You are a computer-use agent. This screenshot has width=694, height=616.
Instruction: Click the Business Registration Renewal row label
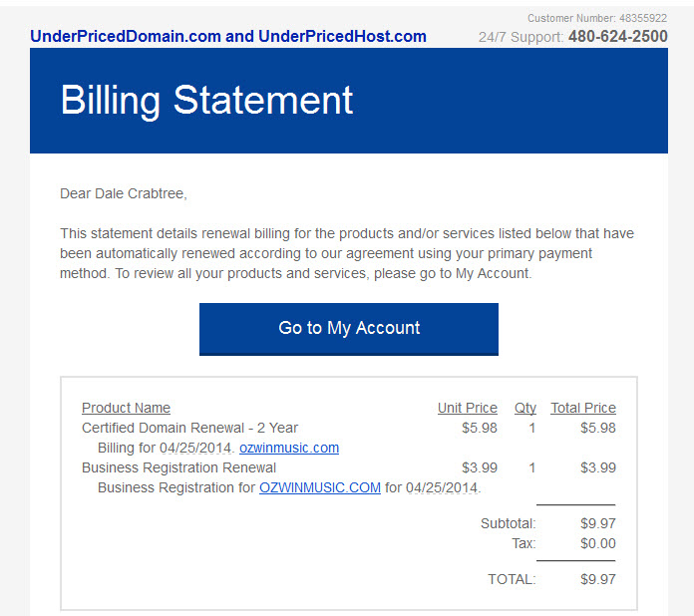[x=178, y=467]
